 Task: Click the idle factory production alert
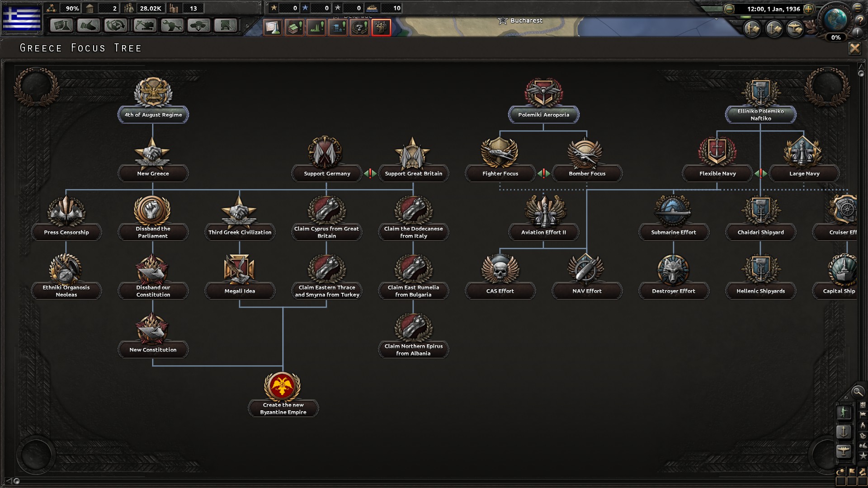(294, 28)
